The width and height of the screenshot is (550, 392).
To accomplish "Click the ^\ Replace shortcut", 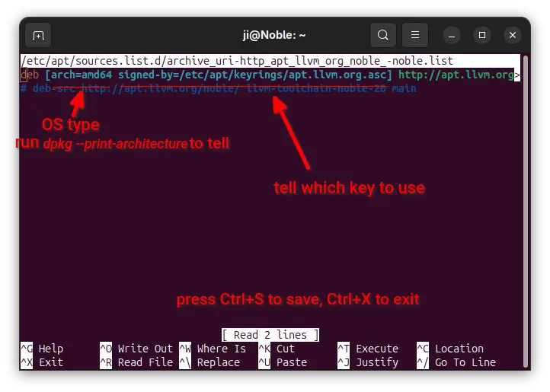I will 209,362.
